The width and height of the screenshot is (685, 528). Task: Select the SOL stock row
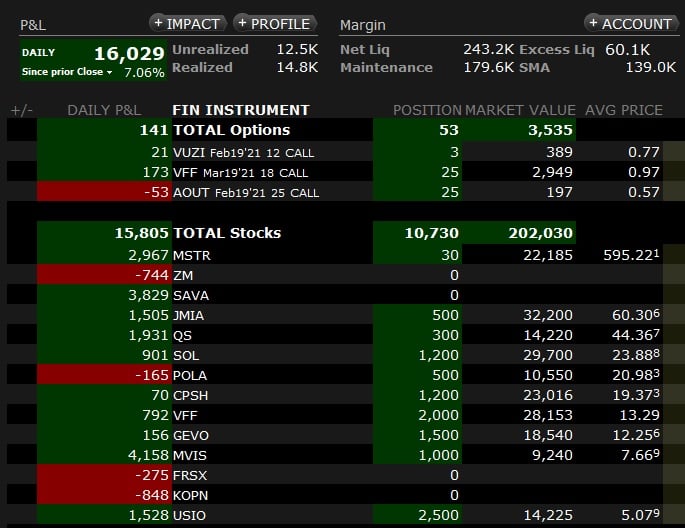coord(346,355)
